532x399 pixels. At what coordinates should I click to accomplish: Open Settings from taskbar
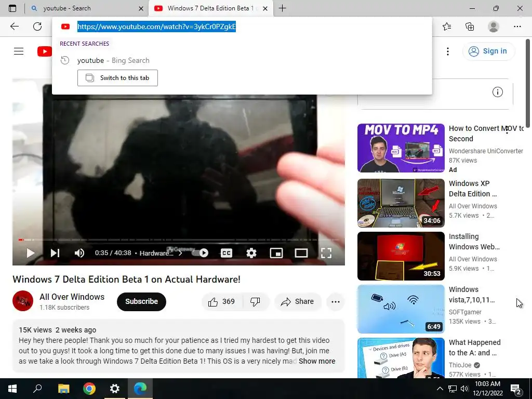115,389
